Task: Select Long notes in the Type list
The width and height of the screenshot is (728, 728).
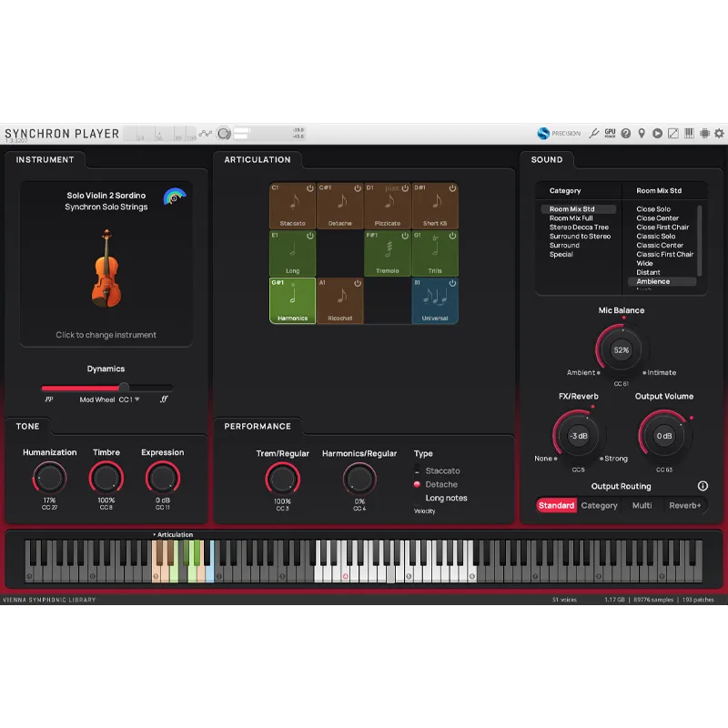Action: click(446, 498)
